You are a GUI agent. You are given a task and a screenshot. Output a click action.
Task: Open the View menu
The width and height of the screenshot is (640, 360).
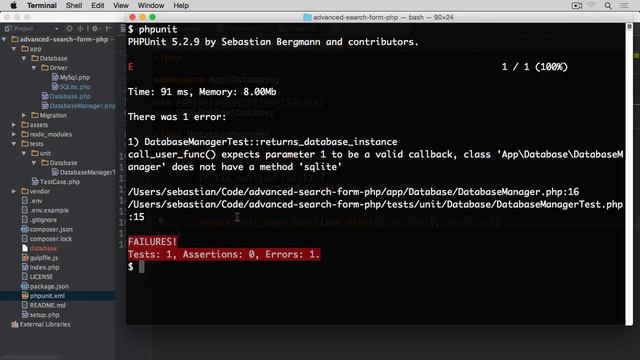(x=121, y=5)
